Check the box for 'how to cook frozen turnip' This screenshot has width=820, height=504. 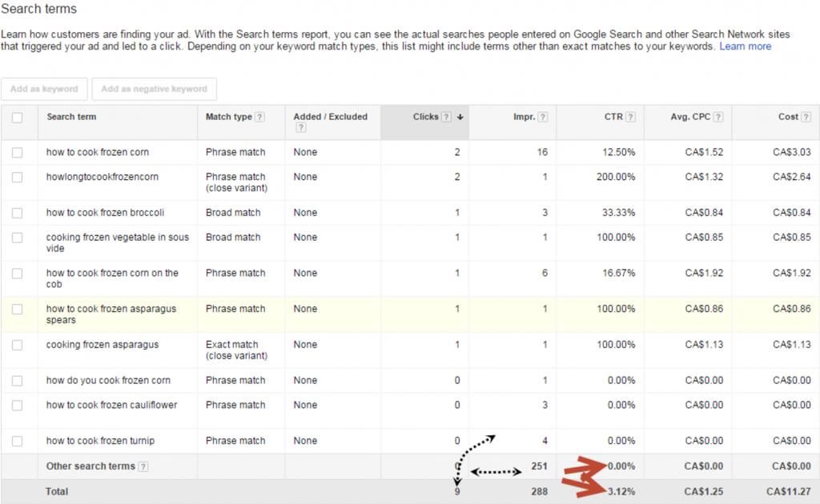[18, 441]
